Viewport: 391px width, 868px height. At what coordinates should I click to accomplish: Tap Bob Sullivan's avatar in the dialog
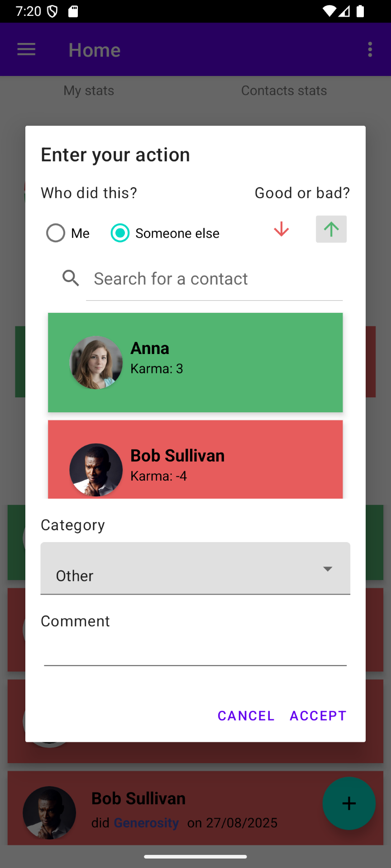(96, 470)
